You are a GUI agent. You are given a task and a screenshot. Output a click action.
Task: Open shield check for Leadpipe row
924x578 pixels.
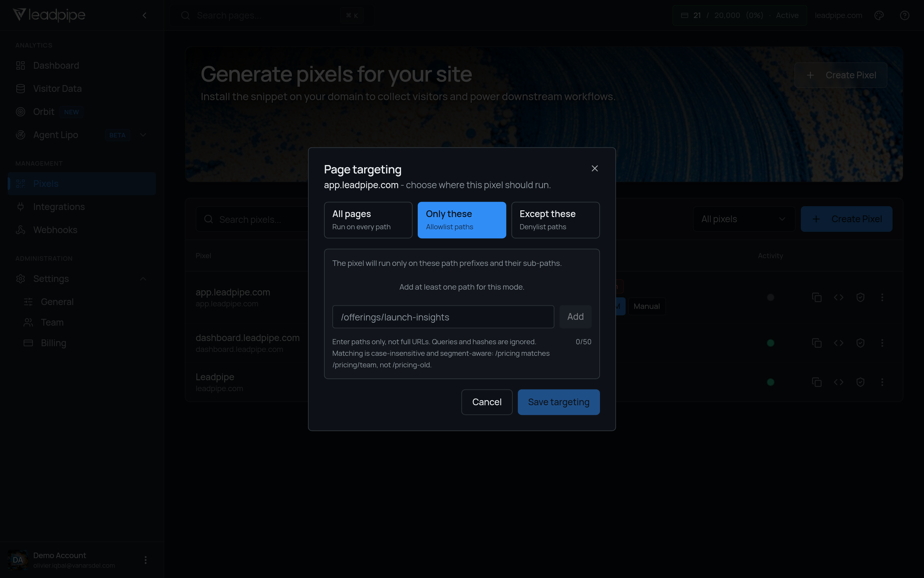pos(860,382)
